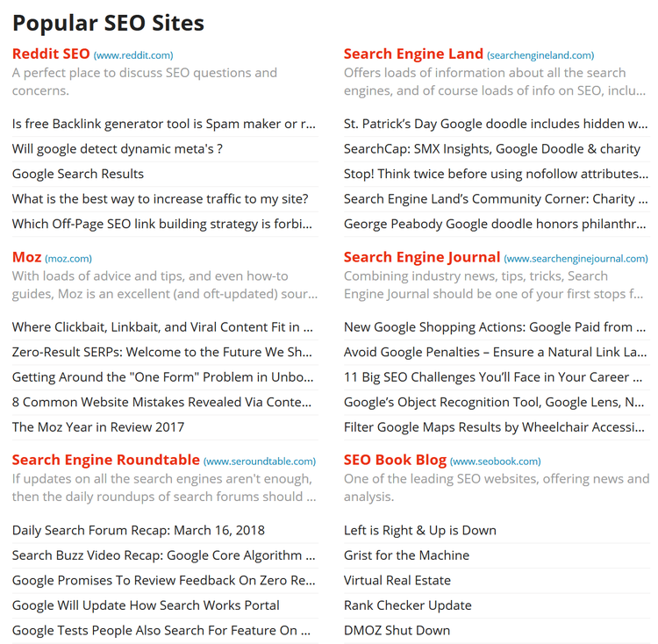658x644 pixels.
Task: Open 'Daily Search Forum Recap: March 16, 2018'
Action: pyautogui.click(x=139, y=530)
